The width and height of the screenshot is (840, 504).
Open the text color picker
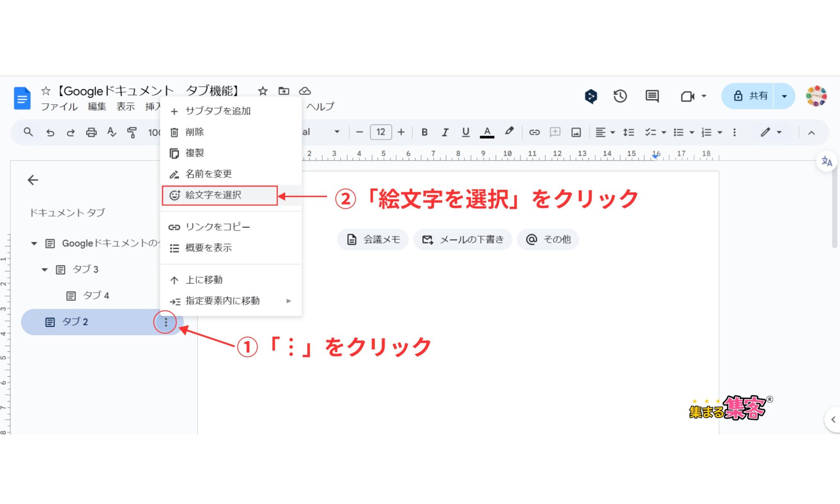[x=487, y=132]
